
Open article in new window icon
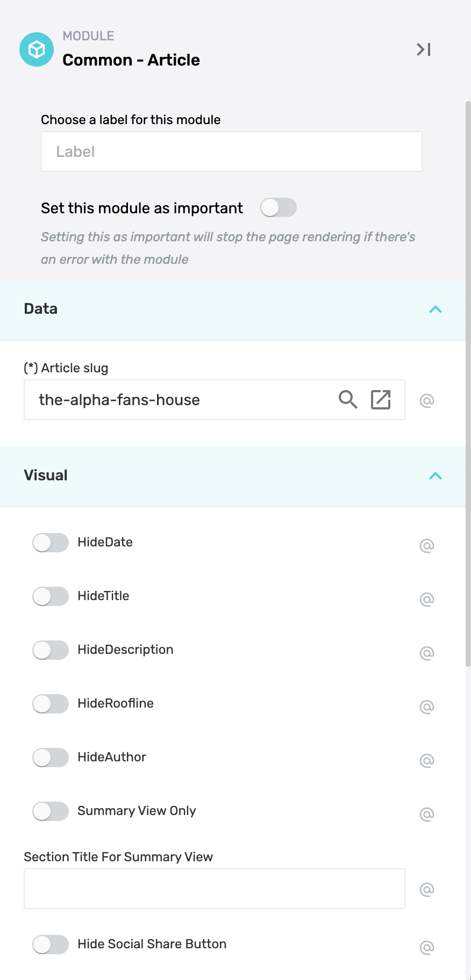point(381,400)
